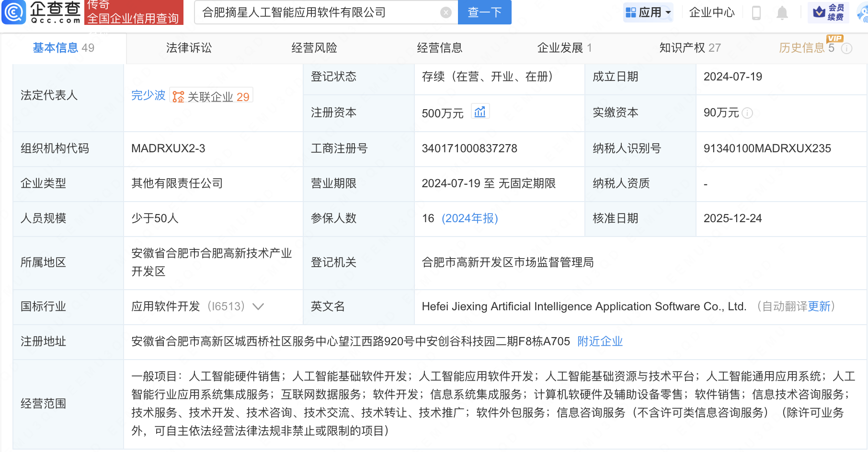The width and height of the screenshot is (868, 452).
Task: Open the 关联企业 29 related companies badge
Action: [211, 97]
